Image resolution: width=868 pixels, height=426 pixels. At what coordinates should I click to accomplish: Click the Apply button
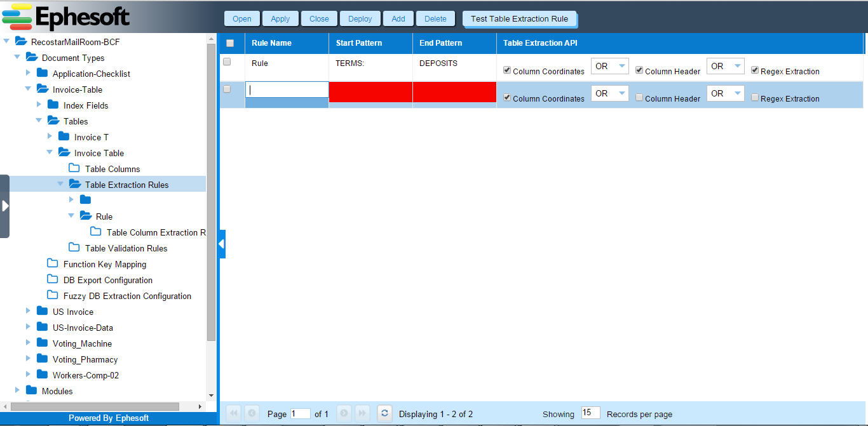280,18
